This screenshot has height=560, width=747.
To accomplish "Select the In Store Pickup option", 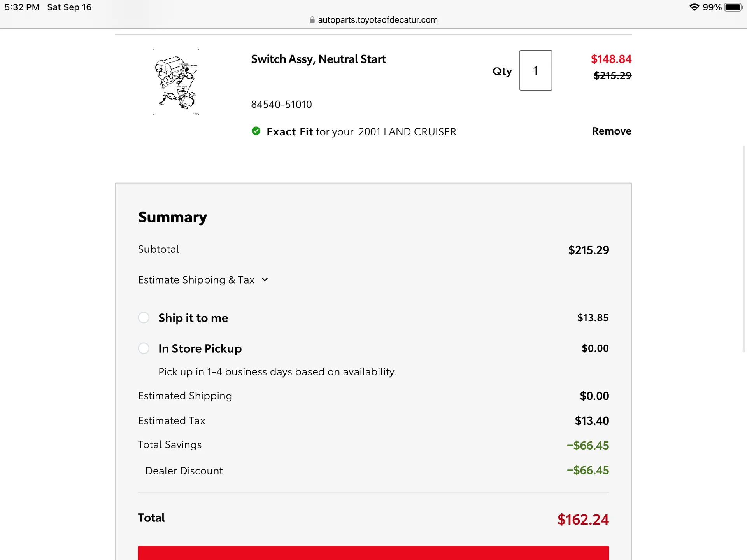I will tap(144, 348).
